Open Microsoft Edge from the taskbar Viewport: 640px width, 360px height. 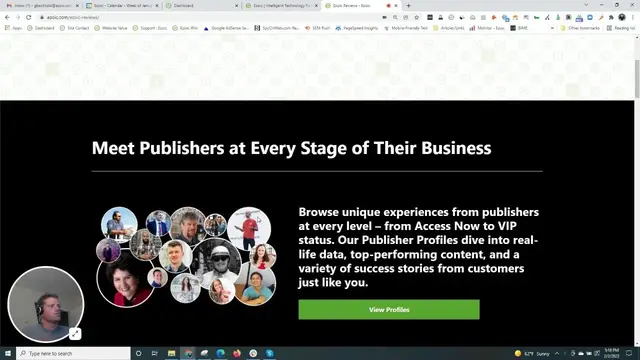(220, 353)
